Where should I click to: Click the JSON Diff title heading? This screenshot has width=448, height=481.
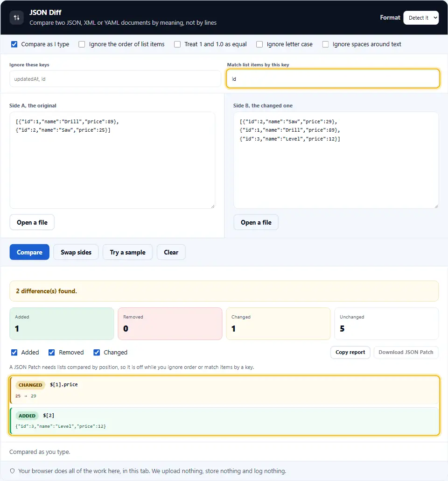[x=45, y=13]
